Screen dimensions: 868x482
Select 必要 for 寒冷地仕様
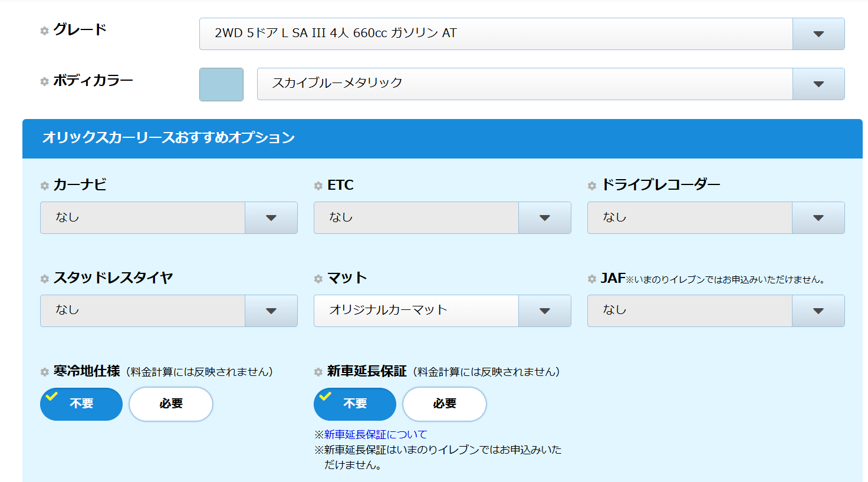pos(171,404)
